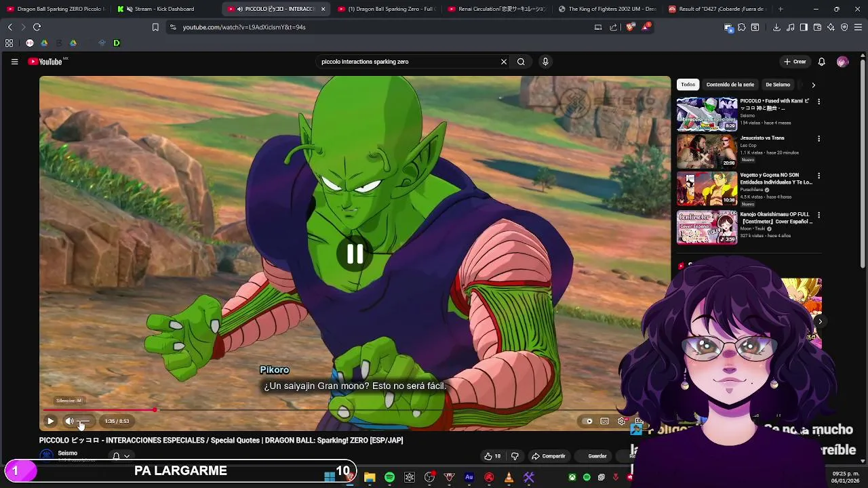The height and width of the screenshot is (488, 868).
Task: Run search with magnifier button
Action: [x=521, y=62]
